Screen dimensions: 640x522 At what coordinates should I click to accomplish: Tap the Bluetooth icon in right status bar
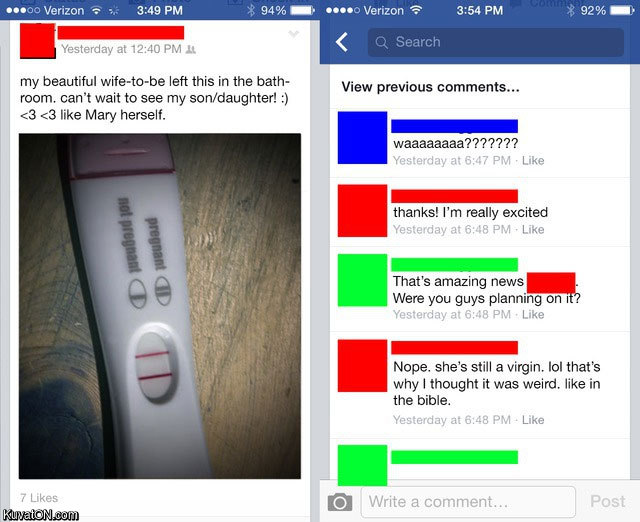click(x=570, y=10)
